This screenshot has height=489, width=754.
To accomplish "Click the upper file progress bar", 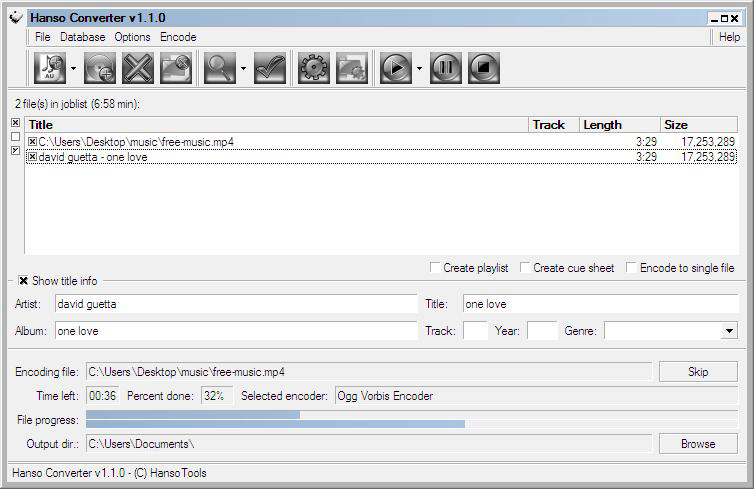I will pos(412,414).
